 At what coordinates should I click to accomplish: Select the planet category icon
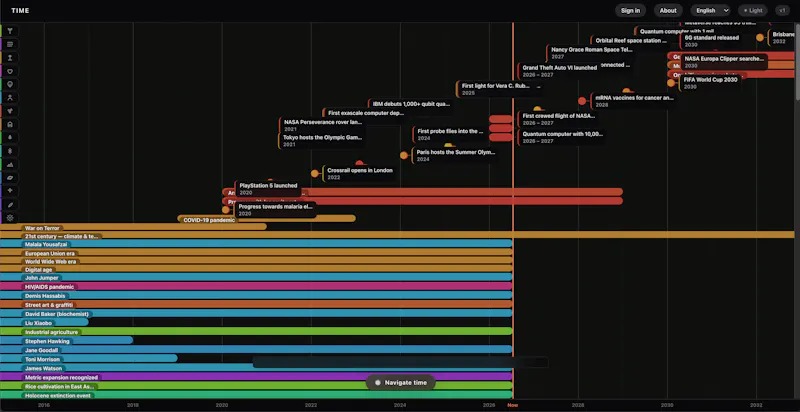(10, 178)
